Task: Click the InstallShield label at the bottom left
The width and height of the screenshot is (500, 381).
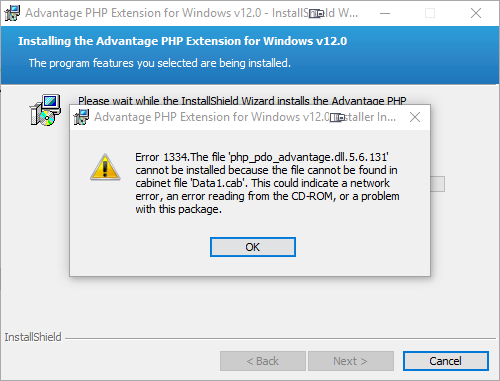Action: click(x=33, y=337)
